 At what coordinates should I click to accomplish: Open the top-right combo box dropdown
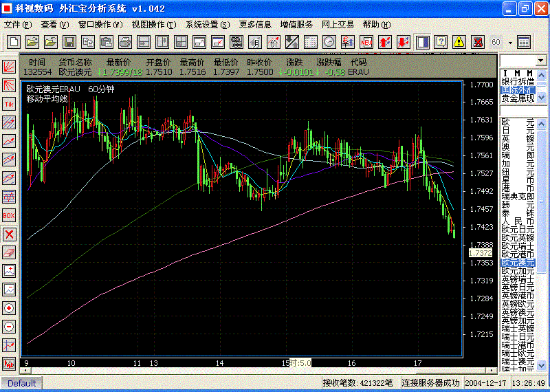coord(542,61)
